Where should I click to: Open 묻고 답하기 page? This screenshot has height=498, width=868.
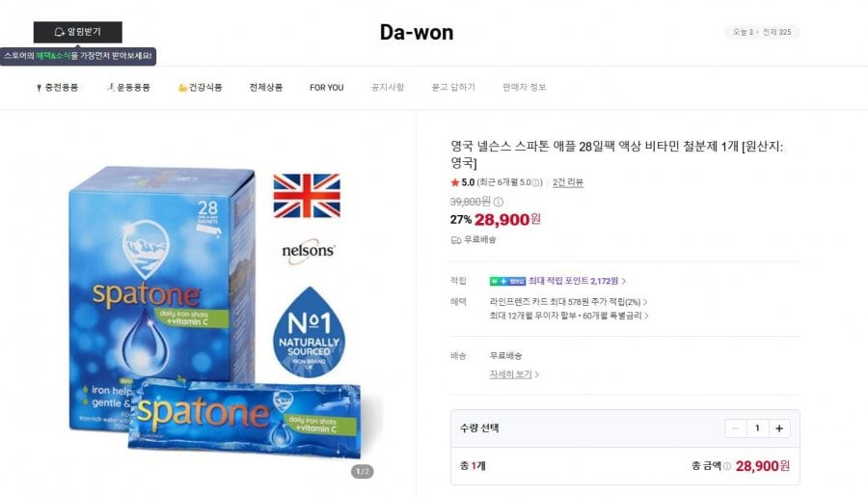pyautogui.click(x=453, y=88)
